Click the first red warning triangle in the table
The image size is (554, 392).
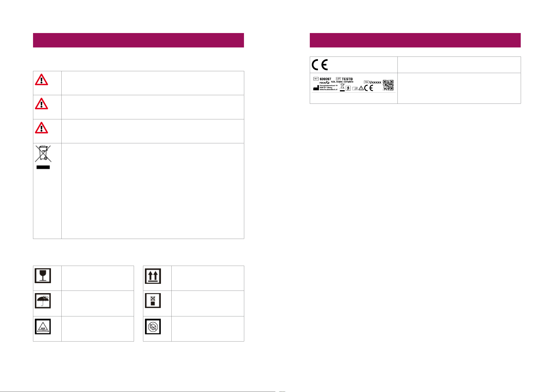(41, 80)
